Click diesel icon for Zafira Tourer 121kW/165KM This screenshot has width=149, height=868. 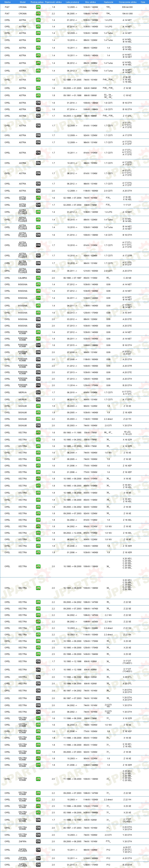pos(38,858)
